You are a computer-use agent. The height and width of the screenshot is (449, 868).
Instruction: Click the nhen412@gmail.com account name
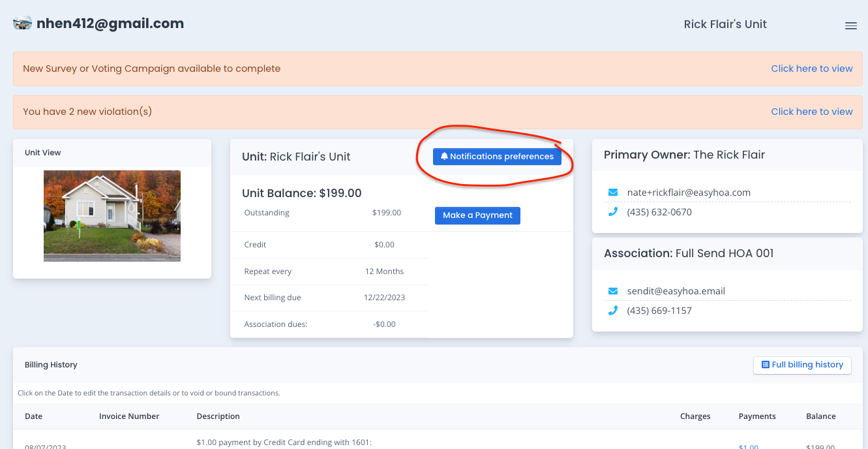click(x=110, y=23)
